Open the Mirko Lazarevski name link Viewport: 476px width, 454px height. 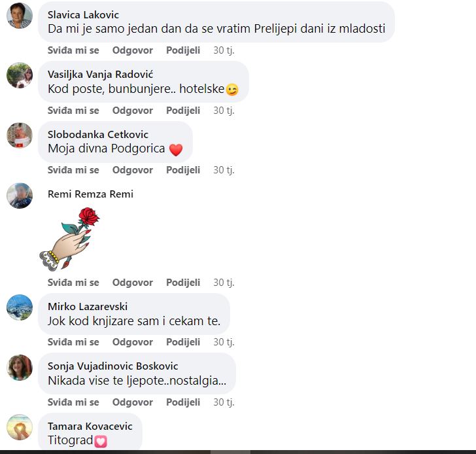(88, 306)
